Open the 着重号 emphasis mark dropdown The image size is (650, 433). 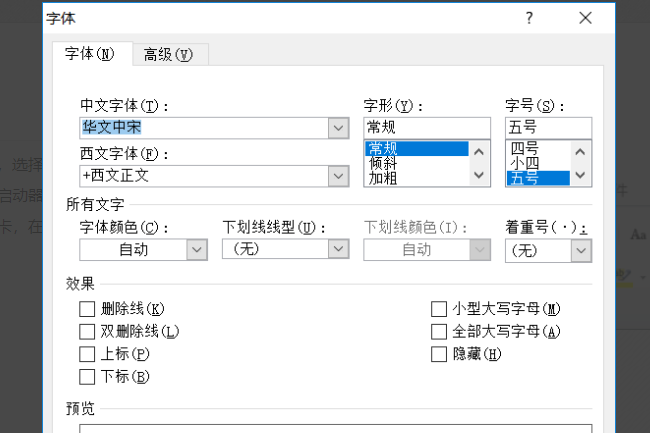[581, 250]
